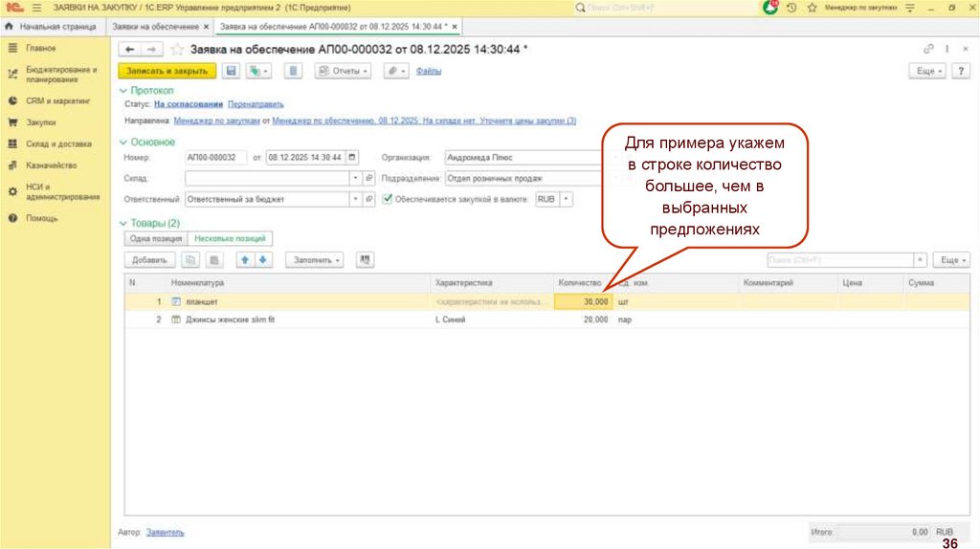The width and height of the screenshot is (980, 549).
Task: Open 'Закупки' in the left sidebar
Action: click(41, 122)
